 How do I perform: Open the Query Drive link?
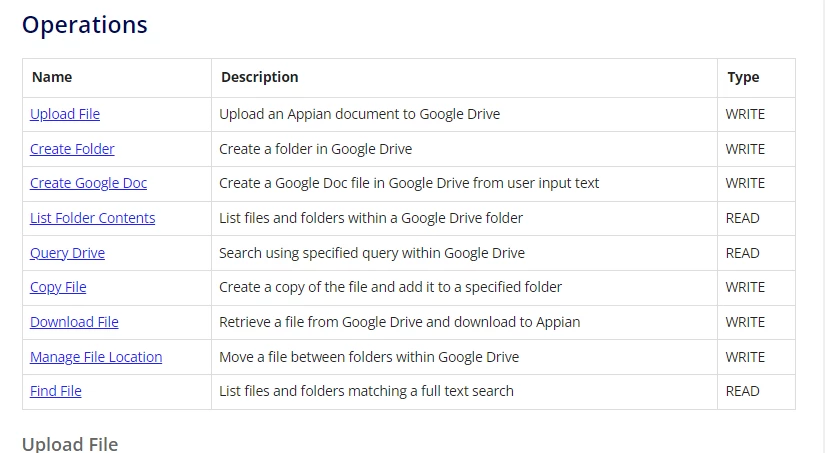(x=67, y=253)
